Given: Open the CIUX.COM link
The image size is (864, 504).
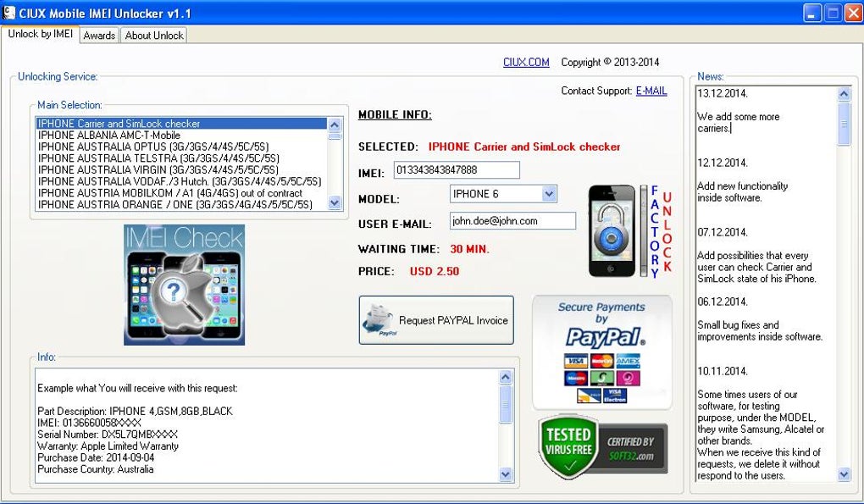Looking at the screenshot, I should (x=526, y=62).
